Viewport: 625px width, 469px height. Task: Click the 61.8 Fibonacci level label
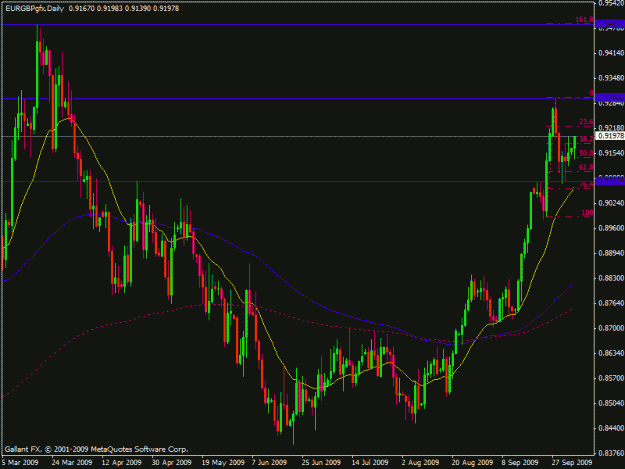(586, 167)
